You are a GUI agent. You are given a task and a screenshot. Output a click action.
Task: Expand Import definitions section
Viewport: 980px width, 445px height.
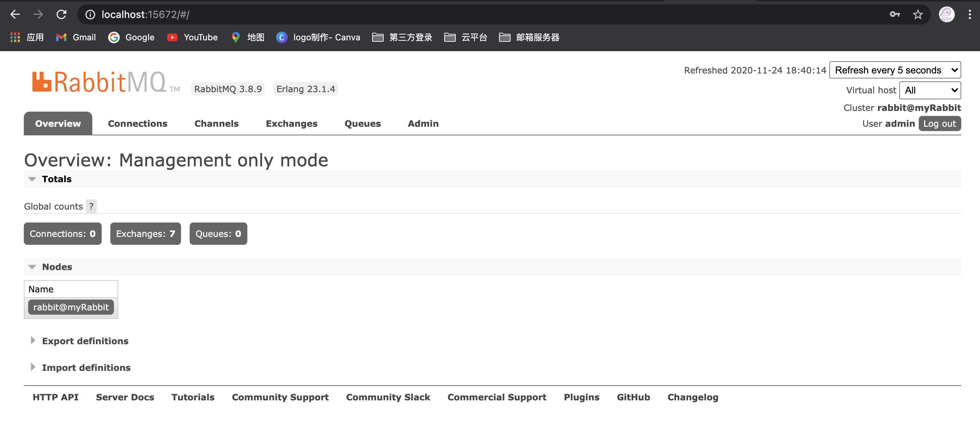(x=86, y=368)
